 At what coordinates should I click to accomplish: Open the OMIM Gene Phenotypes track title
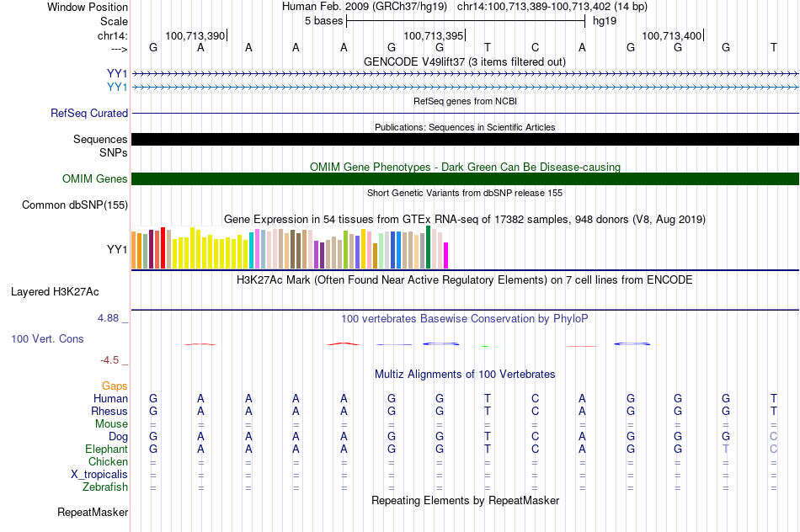(465, 167)
